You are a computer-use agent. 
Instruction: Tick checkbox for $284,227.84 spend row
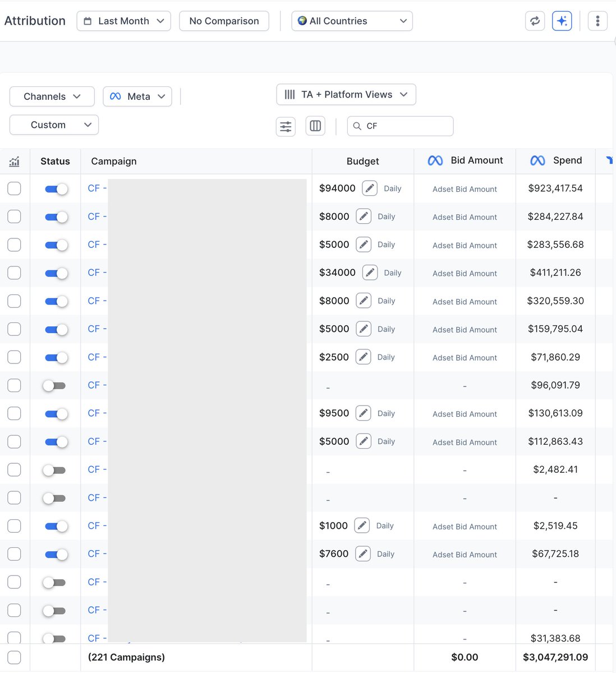14,216
